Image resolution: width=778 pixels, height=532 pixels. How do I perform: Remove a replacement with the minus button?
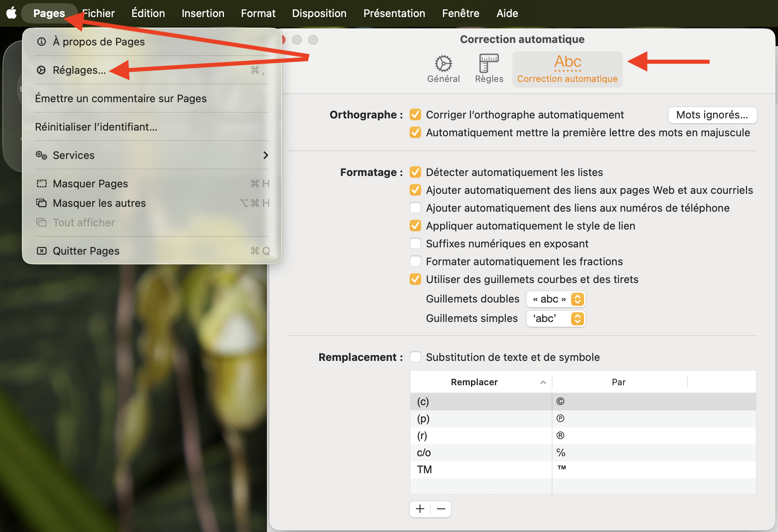[x=441, y=509]
